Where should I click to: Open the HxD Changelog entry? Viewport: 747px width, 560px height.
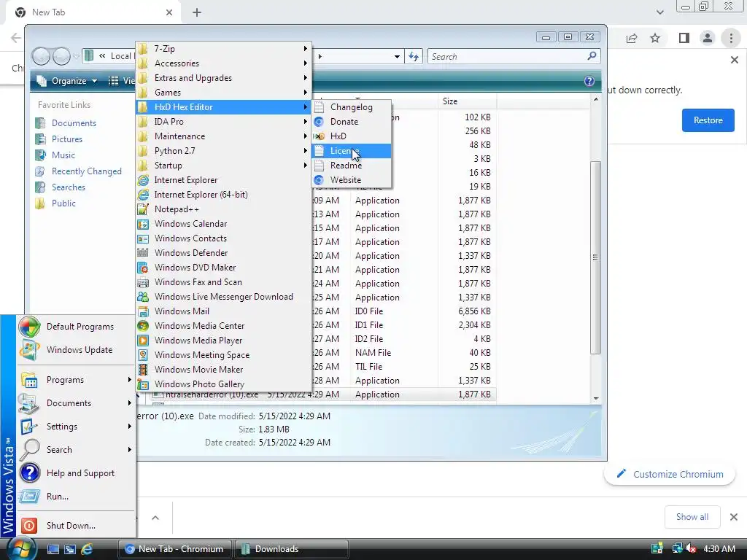click(352, 107)
